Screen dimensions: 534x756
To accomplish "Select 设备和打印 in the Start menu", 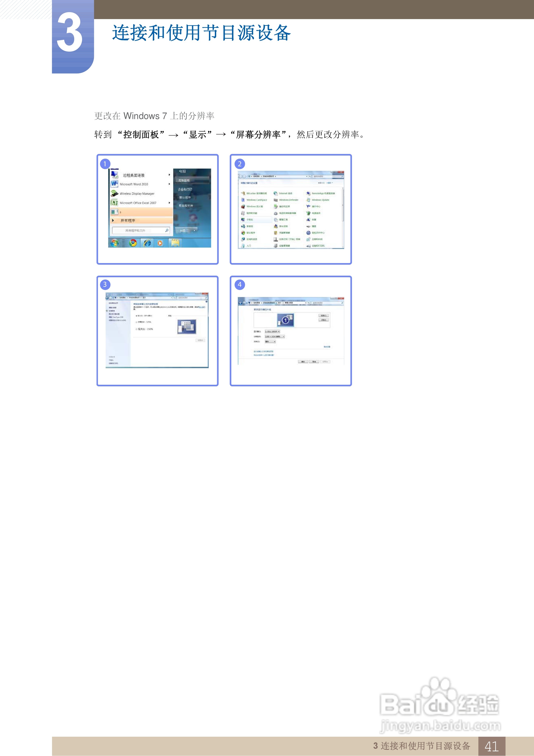I will pos(185,189).
